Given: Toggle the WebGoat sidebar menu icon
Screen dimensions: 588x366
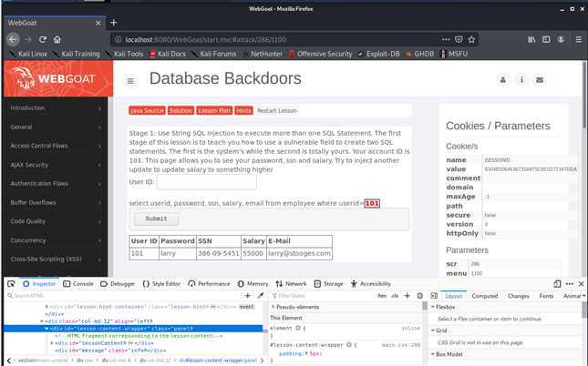Looking at the screenshot, I should click(130, 81).
